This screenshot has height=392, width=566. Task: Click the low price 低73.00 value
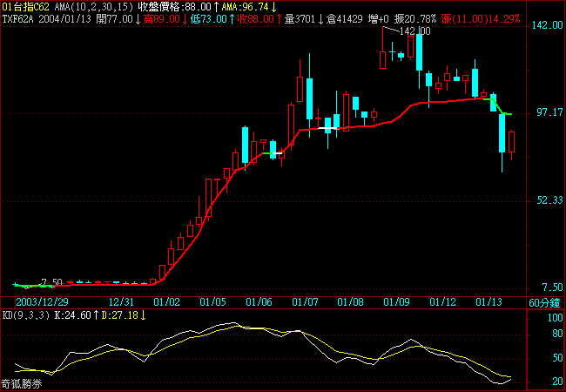212,19
